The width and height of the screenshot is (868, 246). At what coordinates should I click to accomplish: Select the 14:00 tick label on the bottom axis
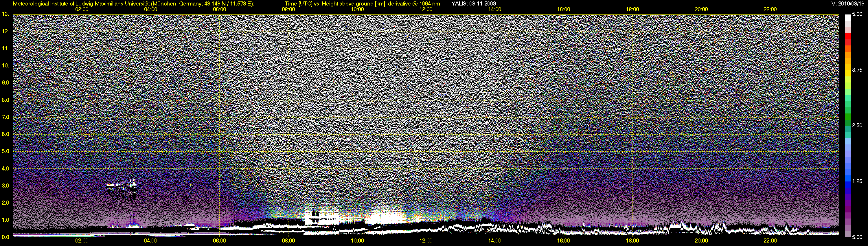pyautogui.click(x=495, y=241)
